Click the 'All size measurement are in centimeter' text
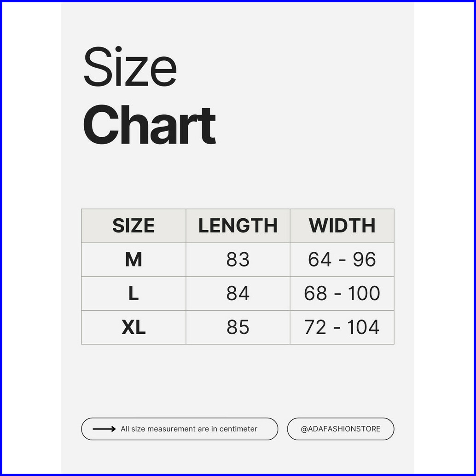 pyautogui.click(x=189, y=429)
